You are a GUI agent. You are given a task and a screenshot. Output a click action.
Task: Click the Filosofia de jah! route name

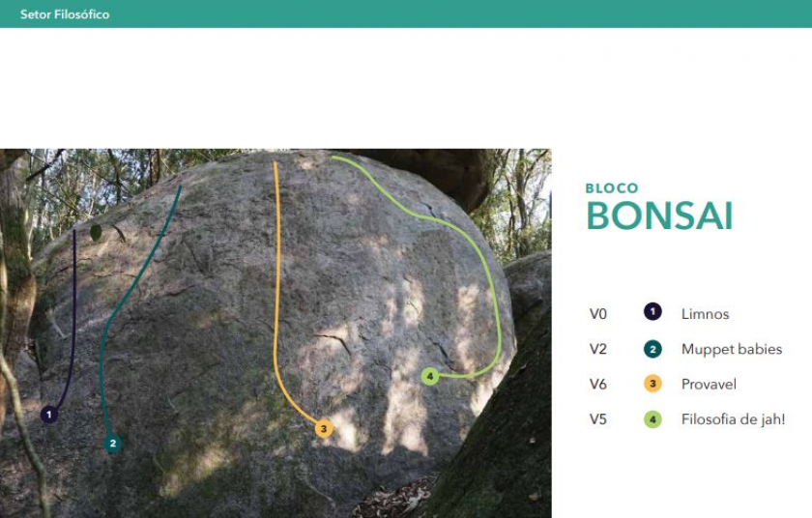733,419
